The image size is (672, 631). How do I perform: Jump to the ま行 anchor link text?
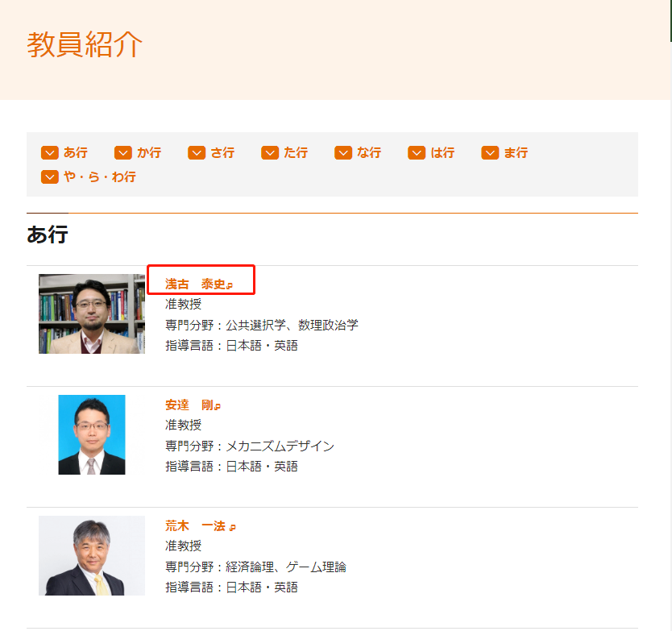point(516,152)
